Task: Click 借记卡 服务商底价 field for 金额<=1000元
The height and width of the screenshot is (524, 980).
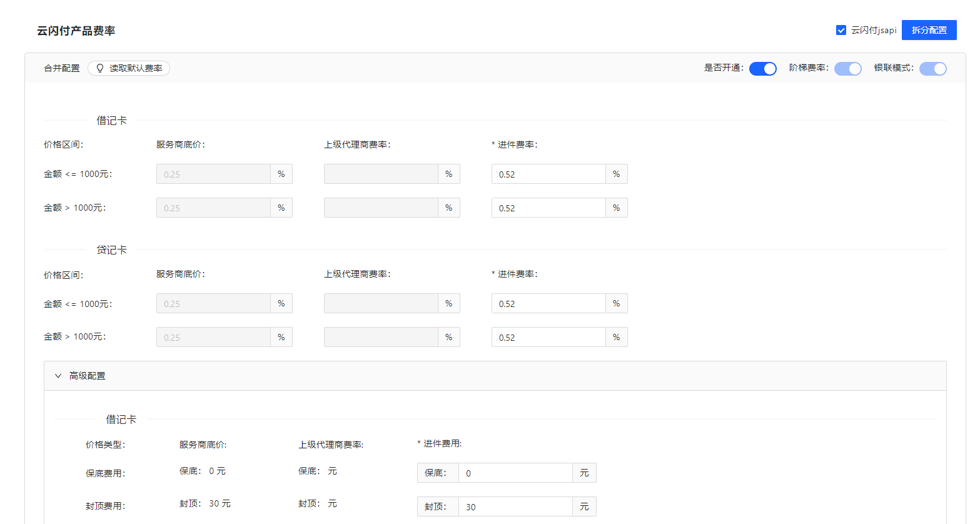Action: click(x=213, y=174)
